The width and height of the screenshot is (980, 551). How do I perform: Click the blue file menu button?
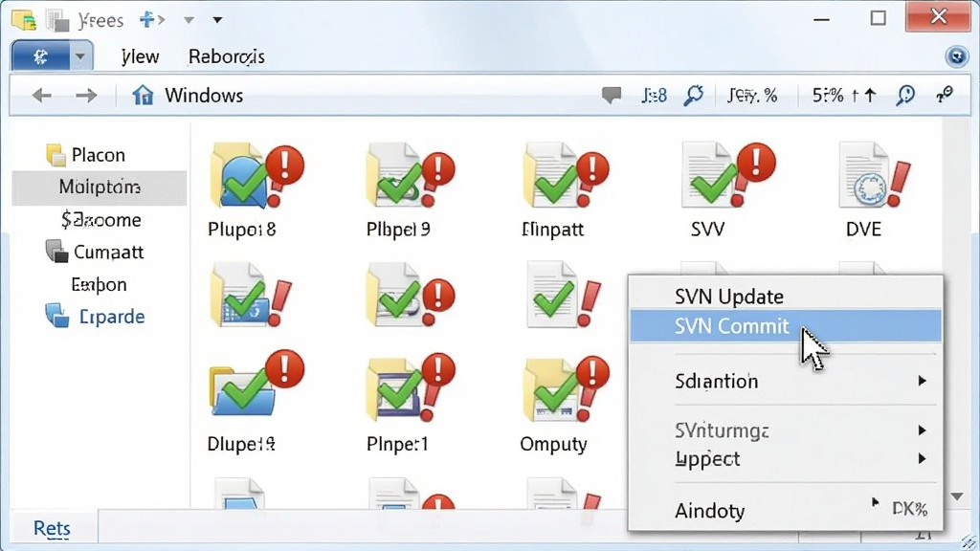click(x=40, y=56)
